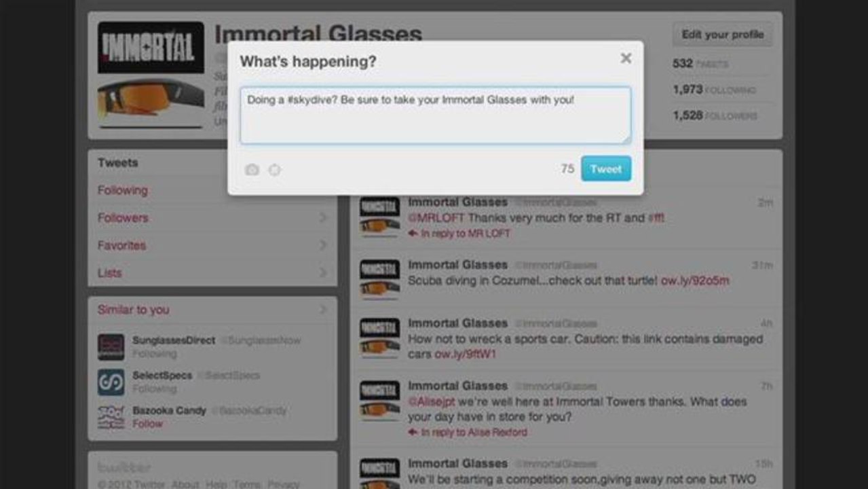The height and width of the screenshot is (489, 868).
Task: Open the Following tab in sidebar
Action: [122, 190]
